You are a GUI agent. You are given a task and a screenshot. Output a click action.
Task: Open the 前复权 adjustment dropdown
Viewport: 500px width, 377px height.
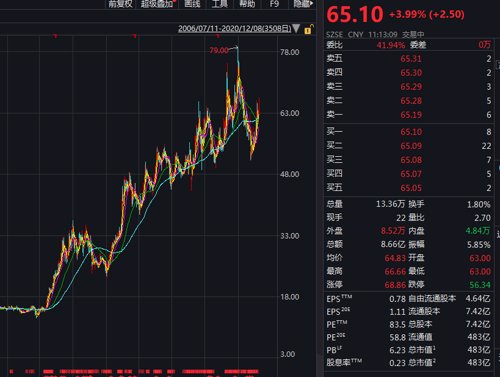(120, 4)
